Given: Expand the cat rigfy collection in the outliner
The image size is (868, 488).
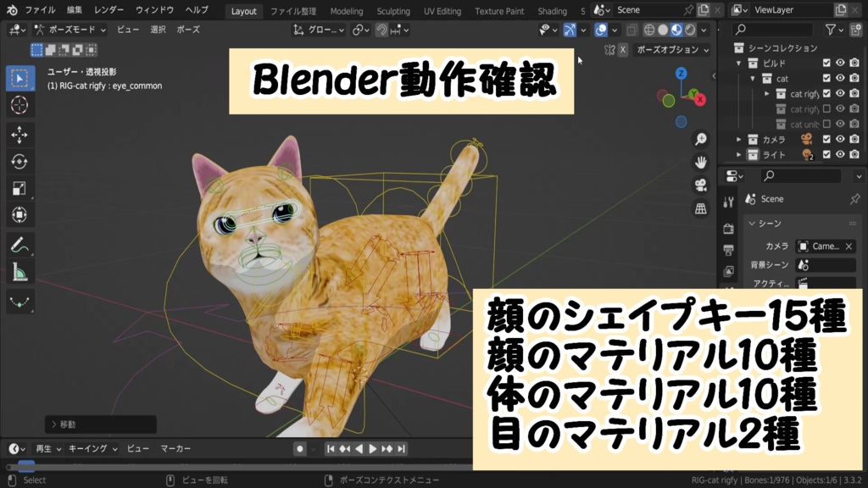Looking at the screenshot, I should 766,94.
